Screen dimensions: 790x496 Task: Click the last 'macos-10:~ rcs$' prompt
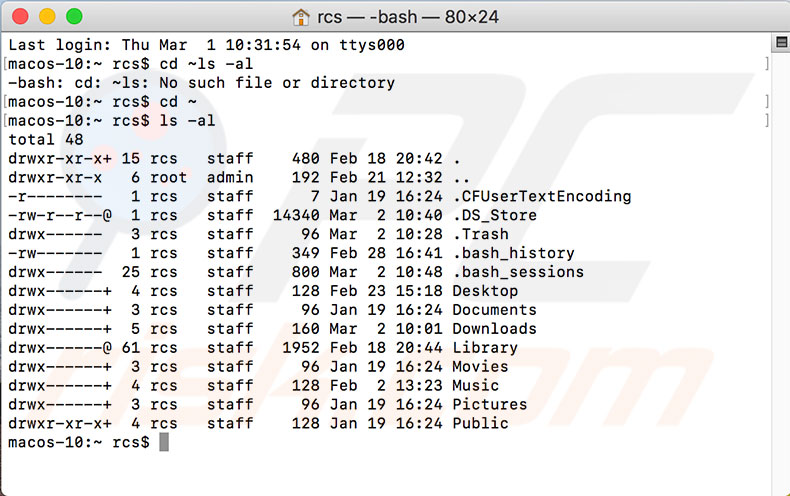[79, 442]
